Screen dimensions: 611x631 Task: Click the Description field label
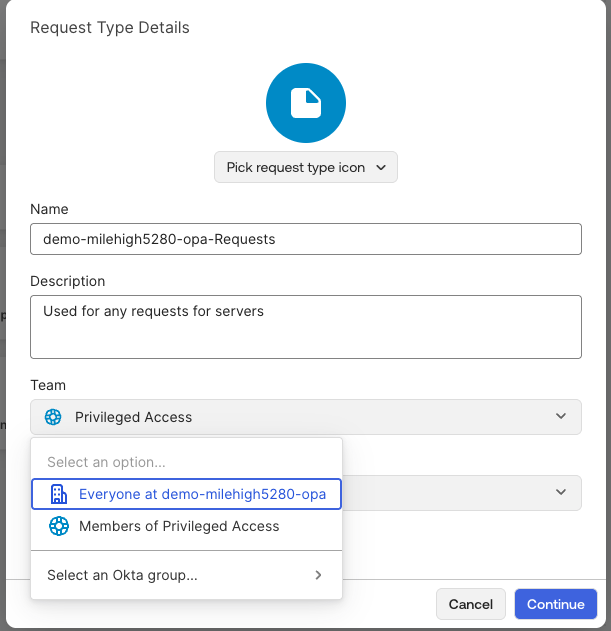tap(68, 281)
